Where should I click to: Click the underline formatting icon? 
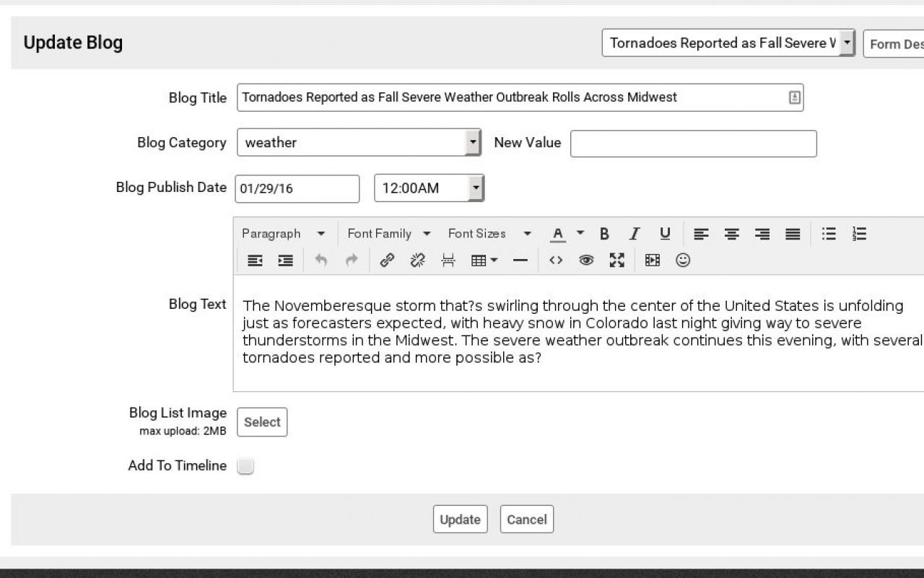665,234
